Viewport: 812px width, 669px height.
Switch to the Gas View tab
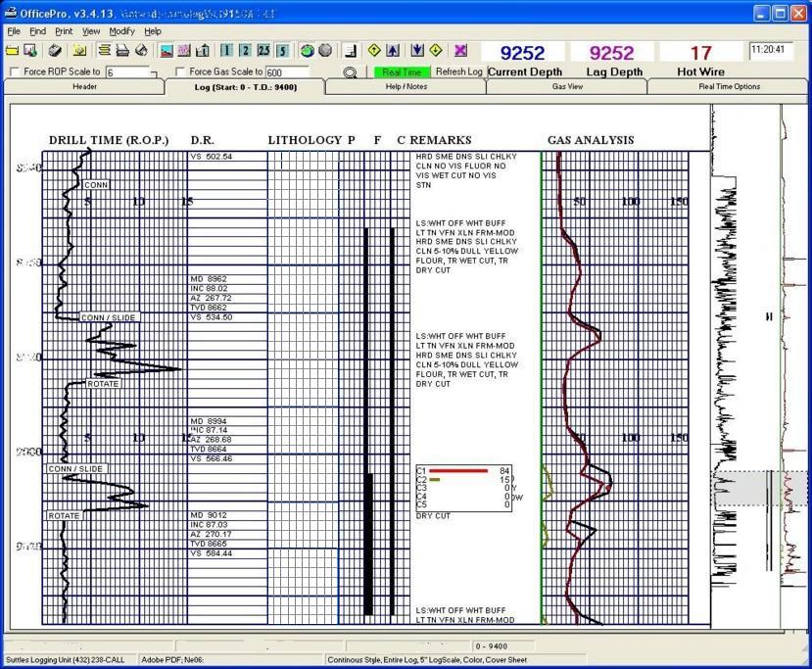click(567, 87)
